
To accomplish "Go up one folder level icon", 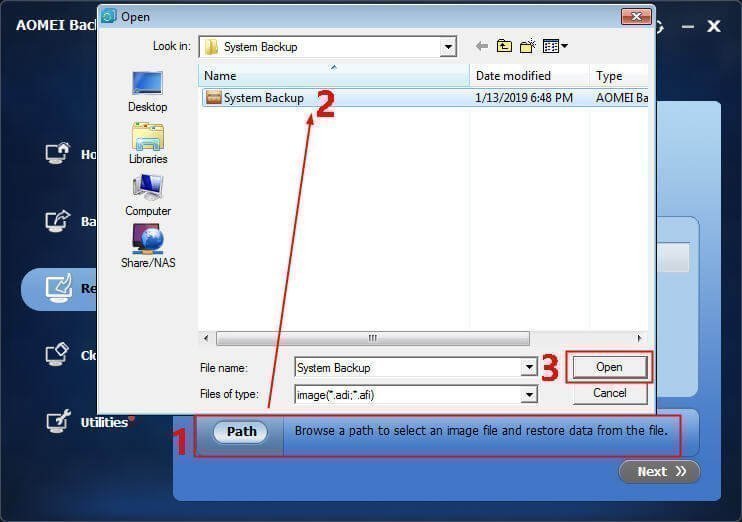I will pyautogui.click(x=504, y=46).
